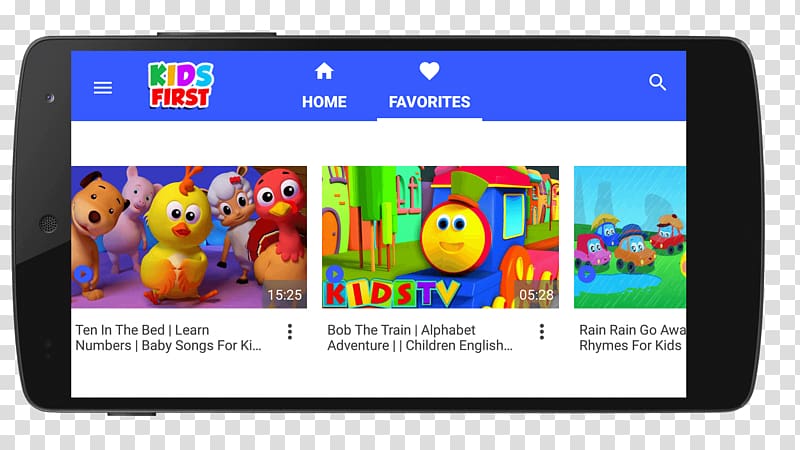800x450 pixels.
Task: Select the Ten In The Bed video thumbnail
Action: click(189, 237)
